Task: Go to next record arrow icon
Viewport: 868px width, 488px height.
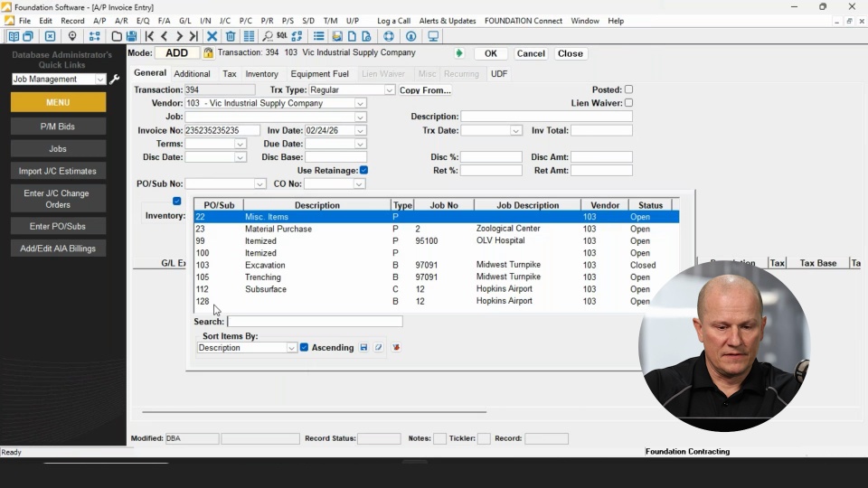Action: pos(179,36)
